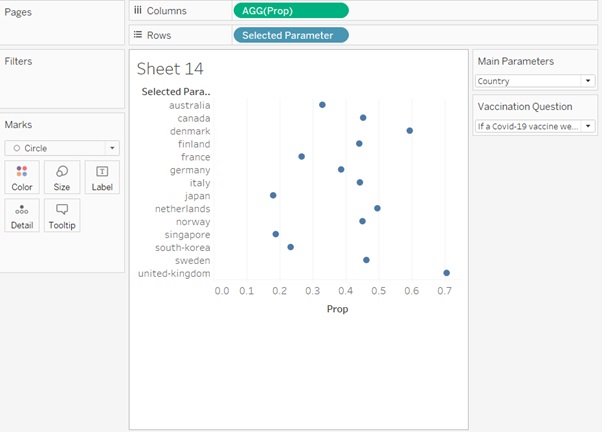This screenshot has width=602, height=432.
Task: Expand the Main Parameters Country dropdown
Action: tap(535, 81)
